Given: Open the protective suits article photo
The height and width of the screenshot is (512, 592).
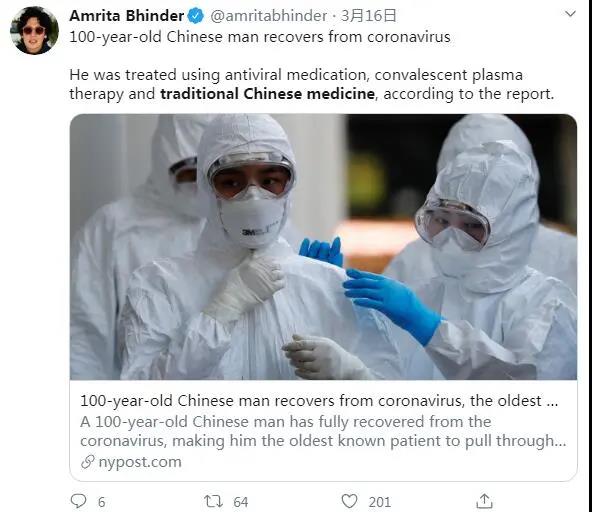Looking at the screenshot, I should click(x=324, y=247).
